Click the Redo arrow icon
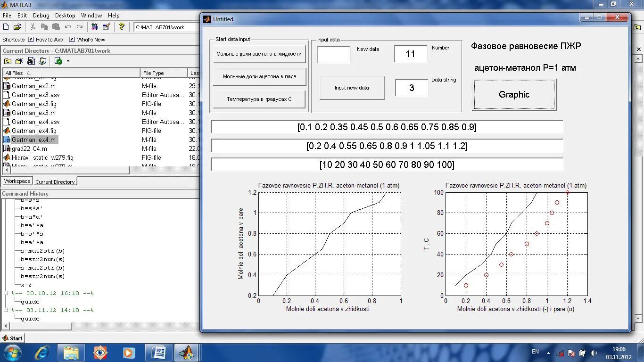 click(x=80, y=27)
